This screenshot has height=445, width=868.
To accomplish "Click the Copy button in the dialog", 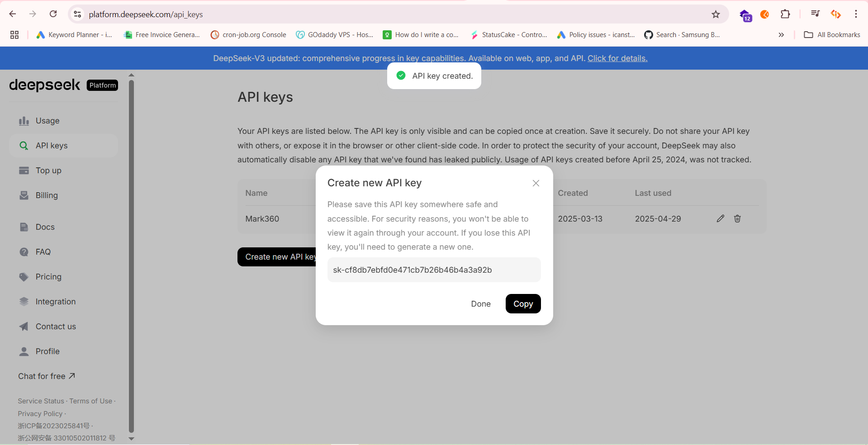I will 523,304.
